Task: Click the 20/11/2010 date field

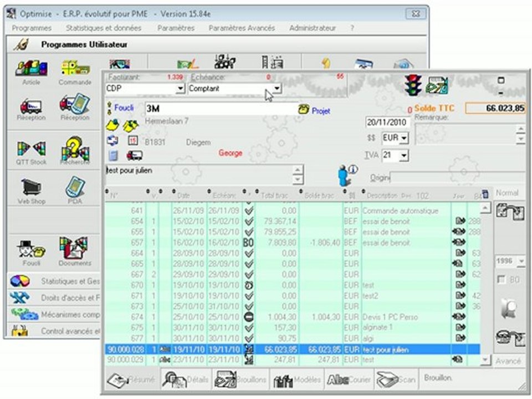Action: coord(387,122)
